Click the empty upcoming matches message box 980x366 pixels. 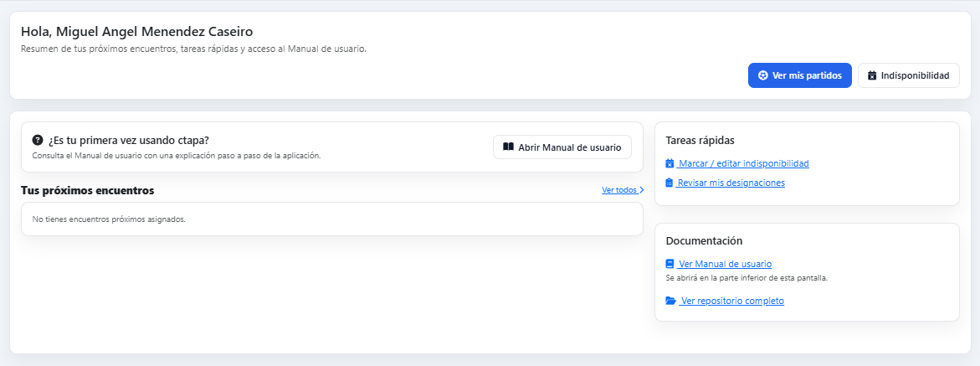coord(331,219)
